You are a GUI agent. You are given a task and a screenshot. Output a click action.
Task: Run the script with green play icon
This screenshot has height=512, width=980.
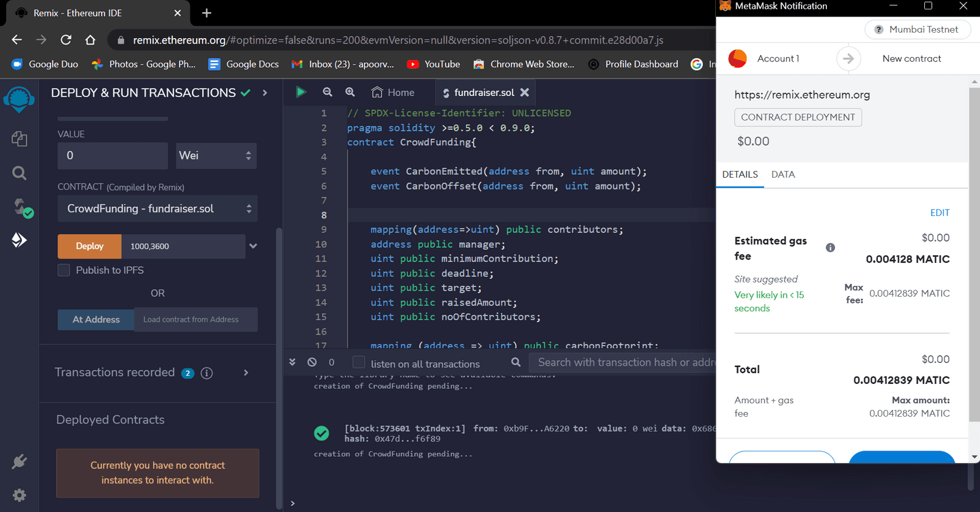(301, 93)
